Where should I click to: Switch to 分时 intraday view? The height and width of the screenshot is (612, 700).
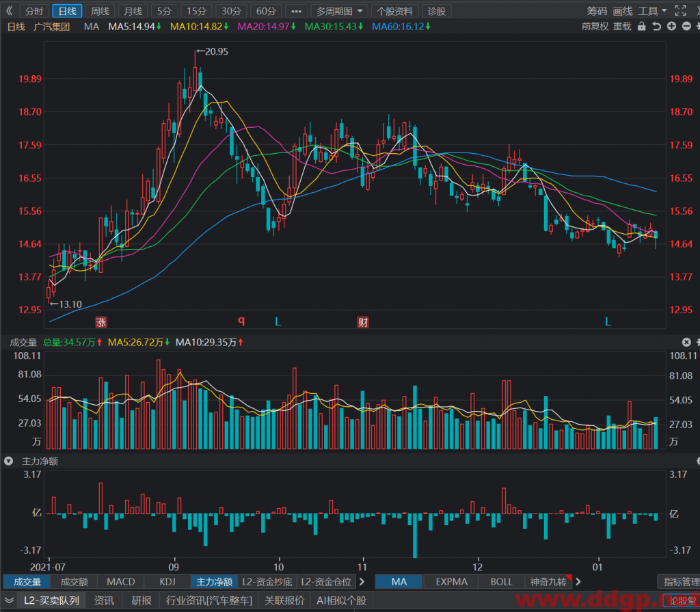point(34,11)
